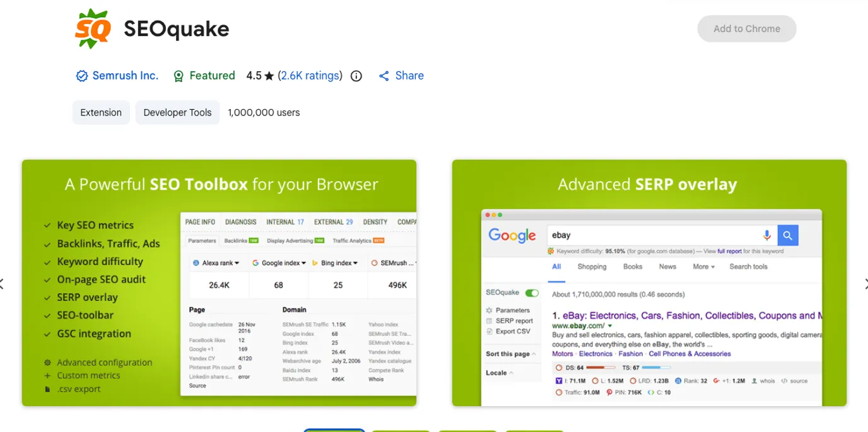The image size is (868, 432).
Task: Click the microphone icon in the SERP screenshot
Action: click(x=767, y=235)
